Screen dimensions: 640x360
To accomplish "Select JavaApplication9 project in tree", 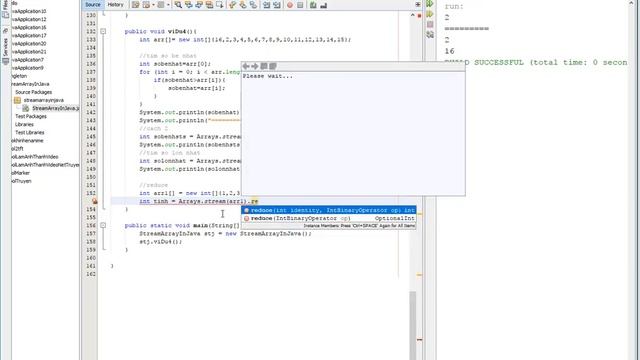I will point(28,68).
